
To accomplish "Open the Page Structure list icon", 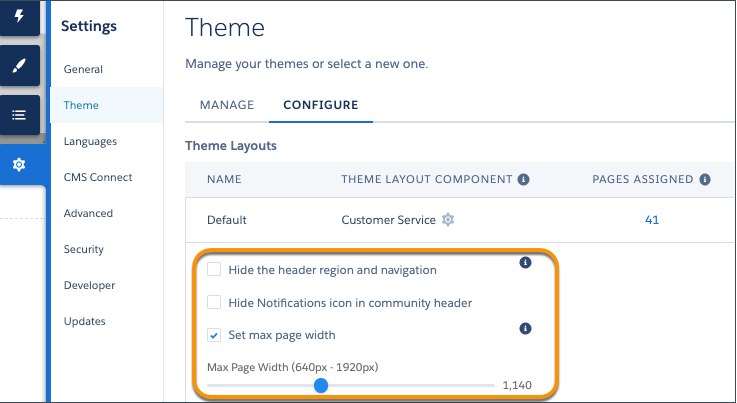I will (x=19, y=115).
